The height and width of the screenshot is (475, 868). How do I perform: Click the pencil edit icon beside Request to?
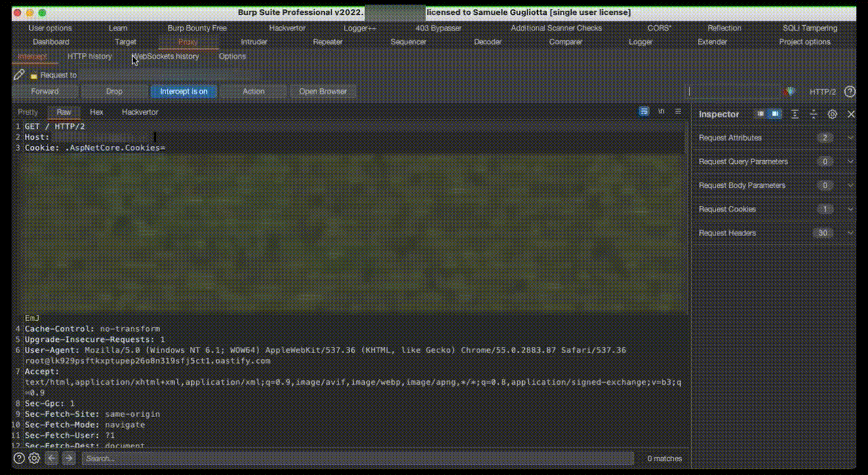[19, 75]
